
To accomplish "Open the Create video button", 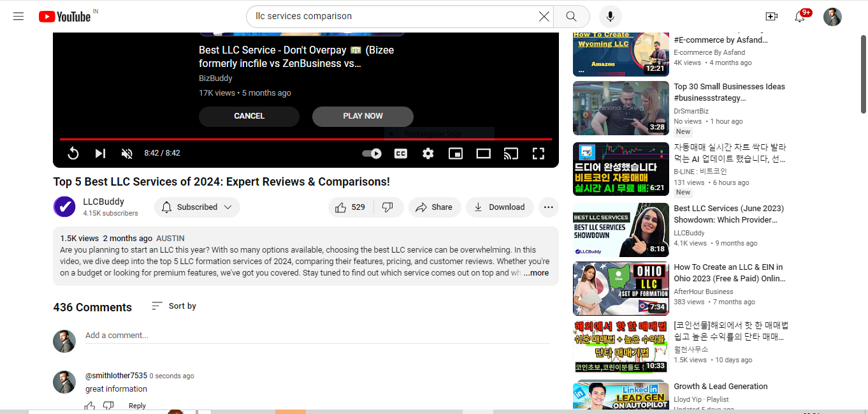I will pyautogui.click(x=771, y=17).
